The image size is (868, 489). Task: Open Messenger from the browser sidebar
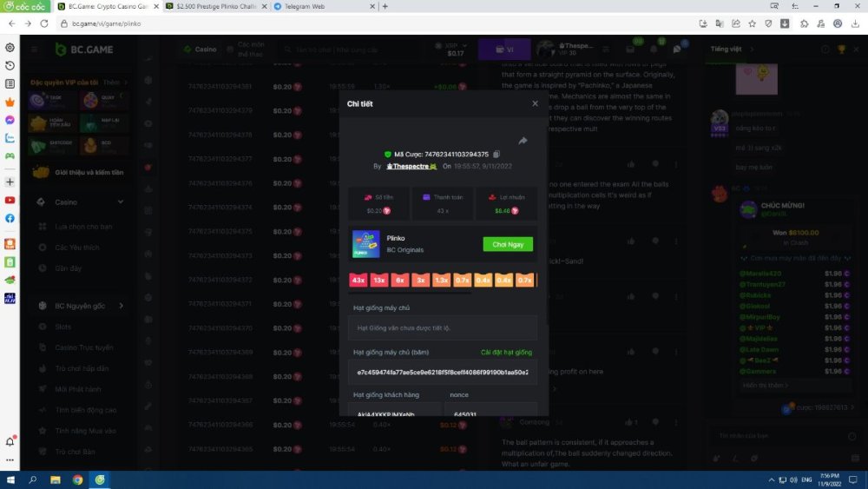(10, 120)
